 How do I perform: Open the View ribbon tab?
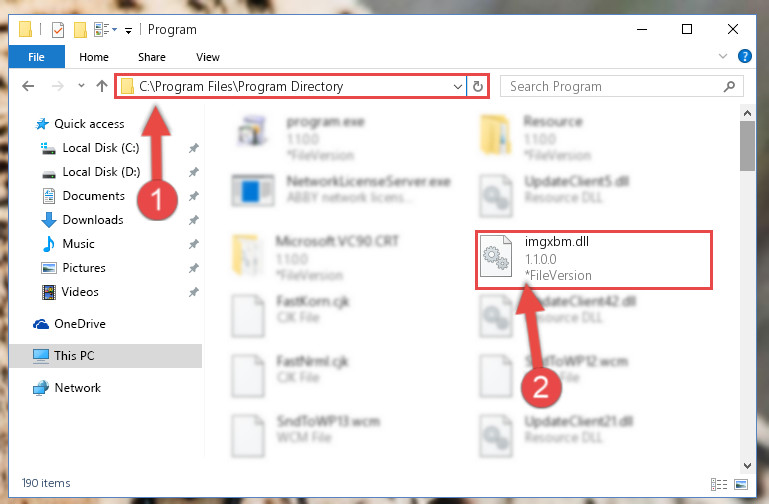click(x=207, y=57)
